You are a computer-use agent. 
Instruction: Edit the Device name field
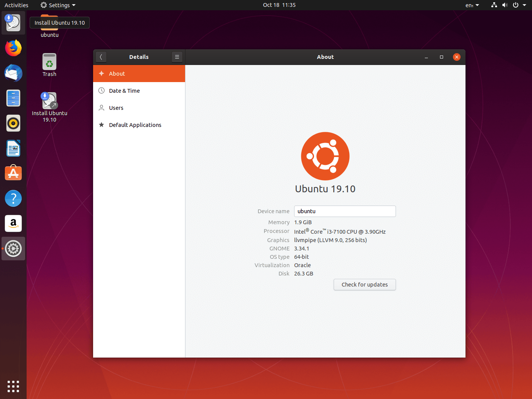(345, 211)
